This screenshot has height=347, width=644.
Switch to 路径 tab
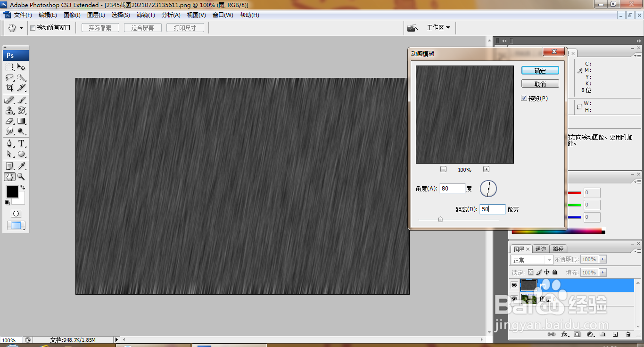click(558, 249)
